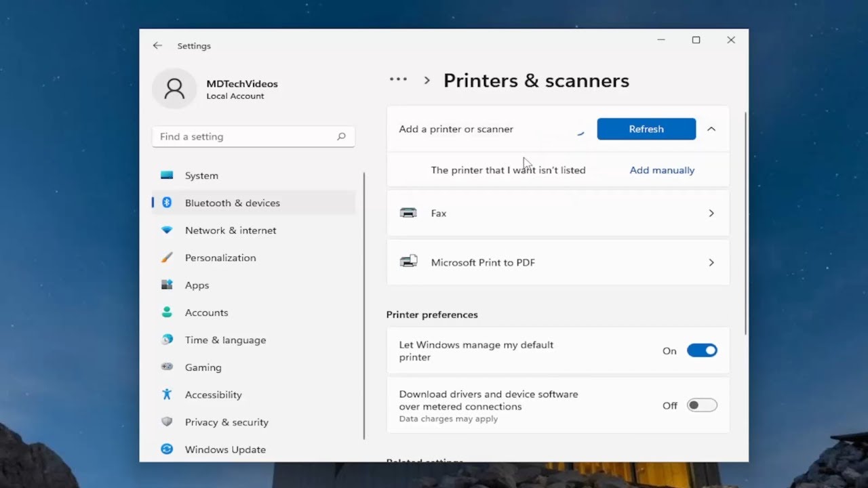Click the Find a setting search box

tap(254, 136)
